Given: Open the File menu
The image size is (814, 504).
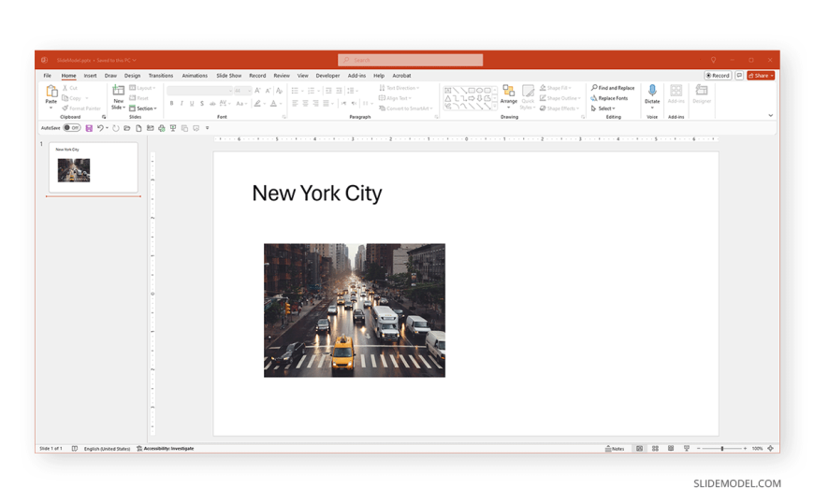Looking at the screenshot, I should pyautogui.click(x=47, y=76).
